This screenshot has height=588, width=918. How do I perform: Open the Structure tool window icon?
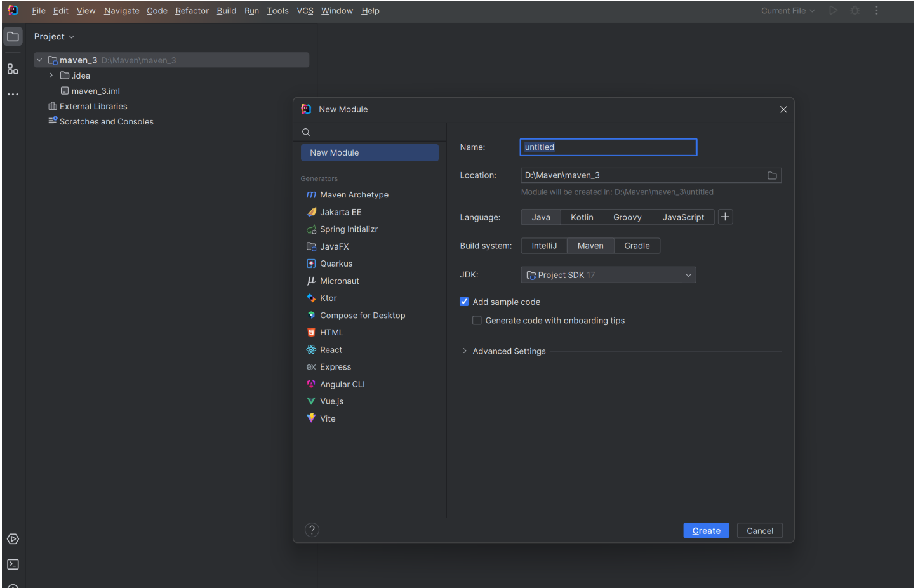(x=13, y=69)
